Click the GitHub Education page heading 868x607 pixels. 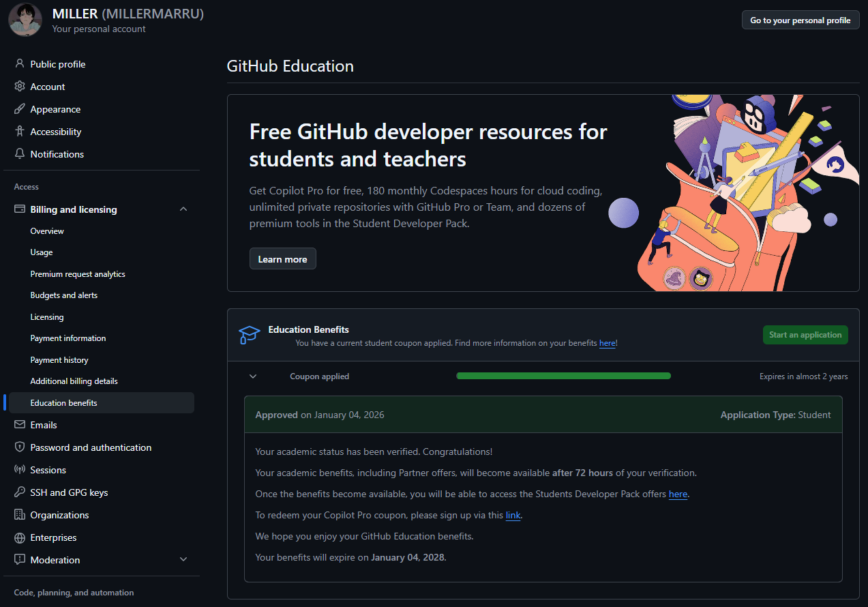[290, 66]
